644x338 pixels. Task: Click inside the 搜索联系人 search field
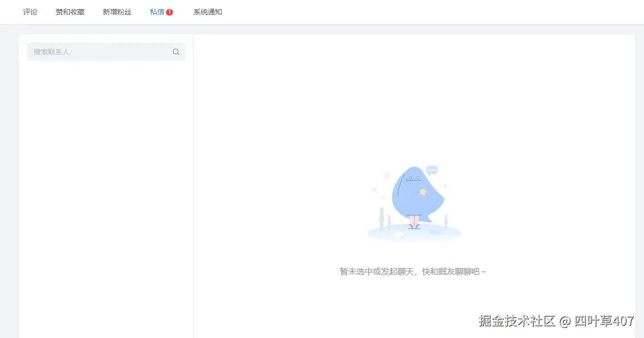point(92,52)
